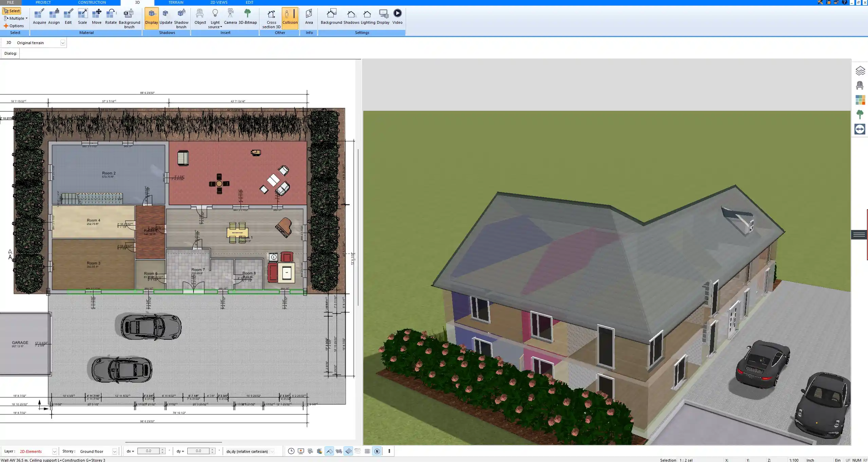Select the Acquire material tool
Image resolution: width=868 pixels, height=462 pixels.
39,17
